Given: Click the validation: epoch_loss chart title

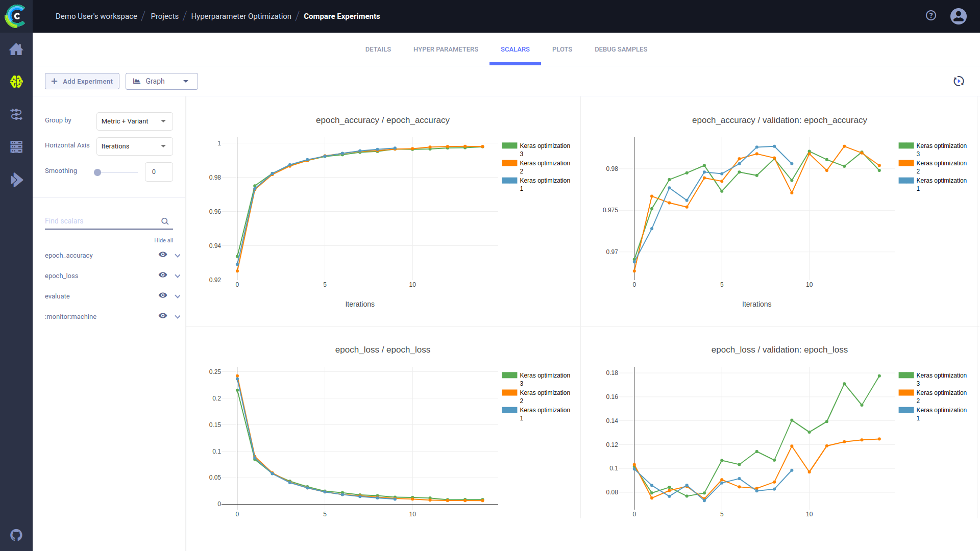Looking at the screenshot, I should click(x=779, y=350).
